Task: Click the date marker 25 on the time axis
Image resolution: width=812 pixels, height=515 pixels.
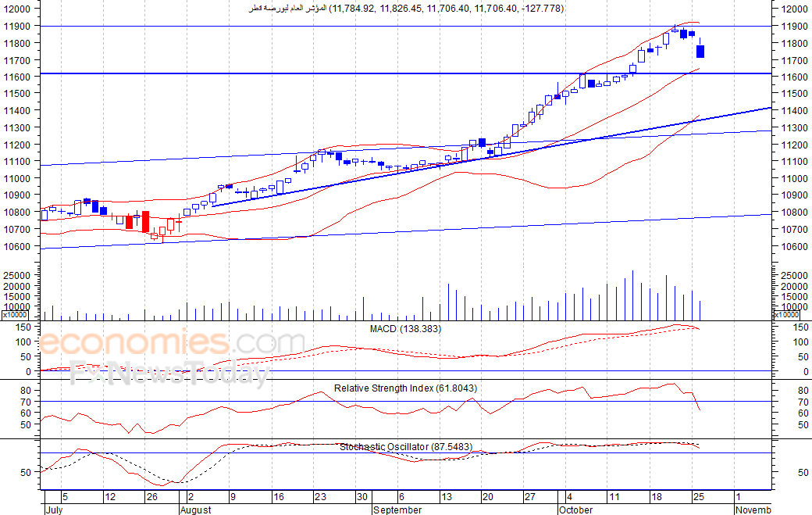Action: (699, 497)
